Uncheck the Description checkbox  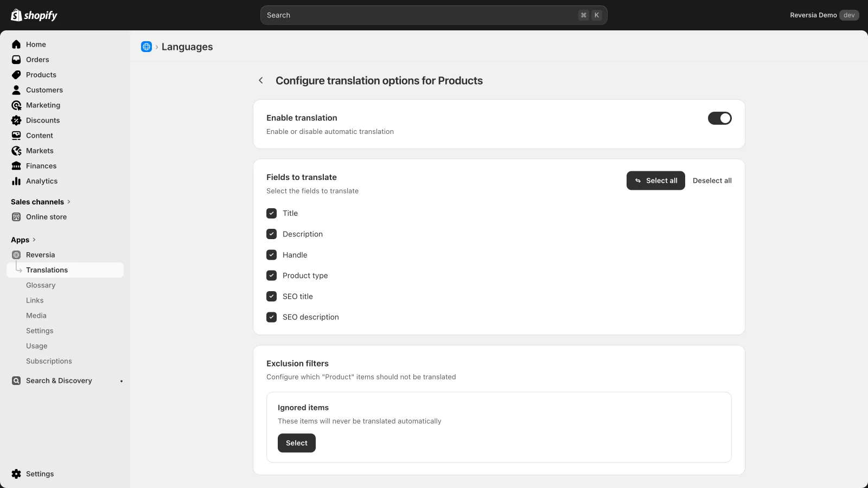pyautogui.click(x=272, y=234)
